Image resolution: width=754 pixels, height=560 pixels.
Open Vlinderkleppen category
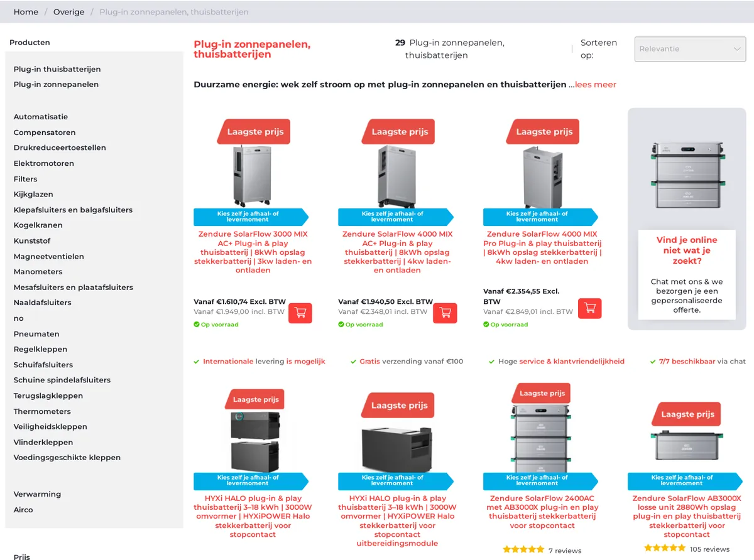(x=43, y=442)
